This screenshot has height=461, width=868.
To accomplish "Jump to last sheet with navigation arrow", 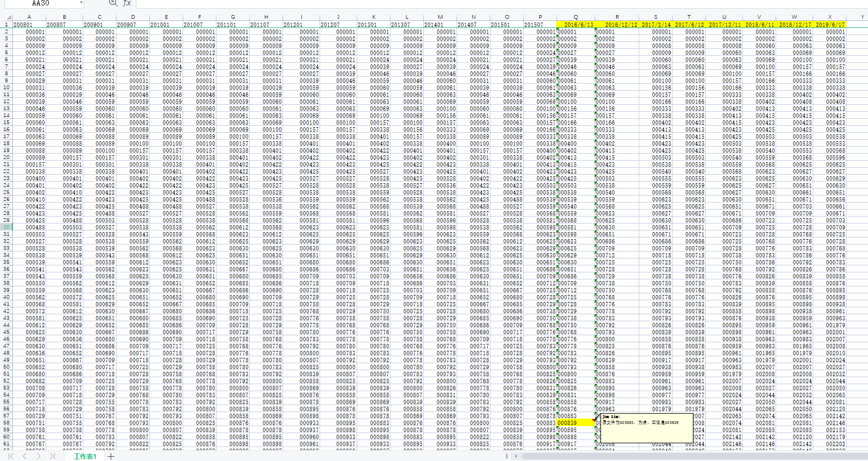I will coord(53,456).
